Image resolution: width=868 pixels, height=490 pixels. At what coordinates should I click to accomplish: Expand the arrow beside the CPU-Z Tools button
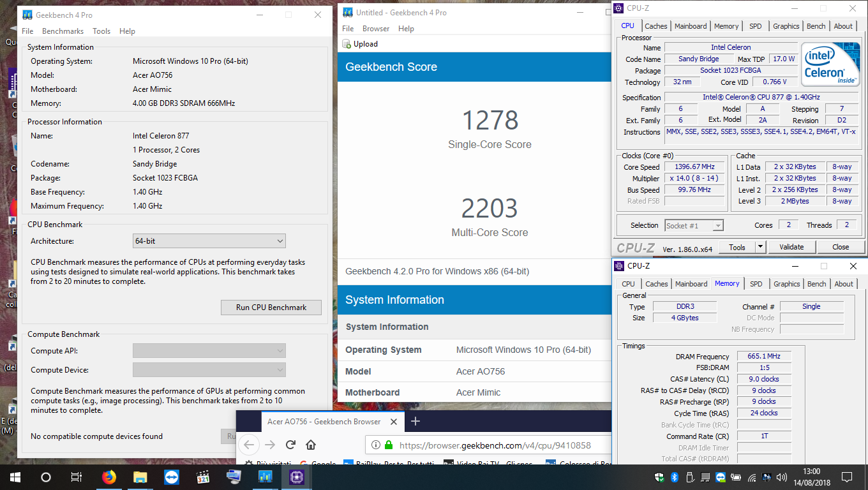tap(760, 247)
